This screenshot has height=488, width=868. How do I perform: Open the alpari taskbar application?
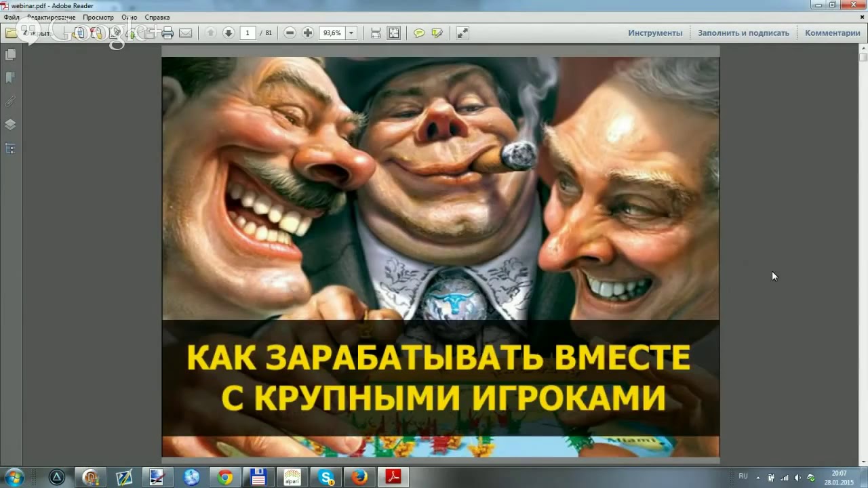click(292, 477)
